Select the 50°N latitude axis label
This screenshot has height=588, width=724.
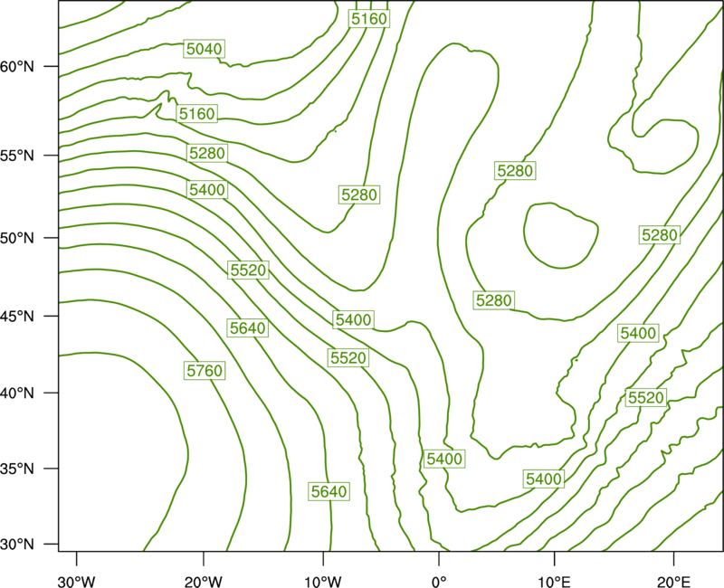click(17, 238)
